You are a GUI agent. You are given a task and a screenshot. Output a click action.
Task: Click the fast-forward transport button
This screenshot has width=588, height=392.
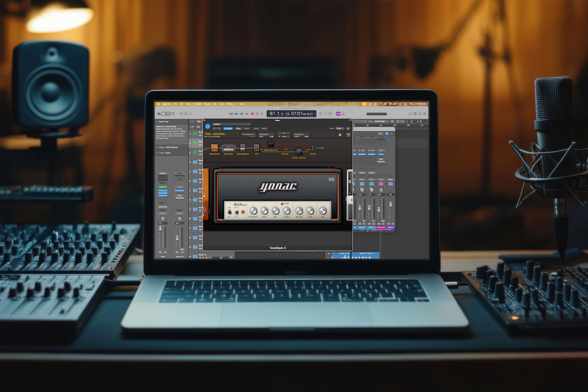tap(236, 114)
